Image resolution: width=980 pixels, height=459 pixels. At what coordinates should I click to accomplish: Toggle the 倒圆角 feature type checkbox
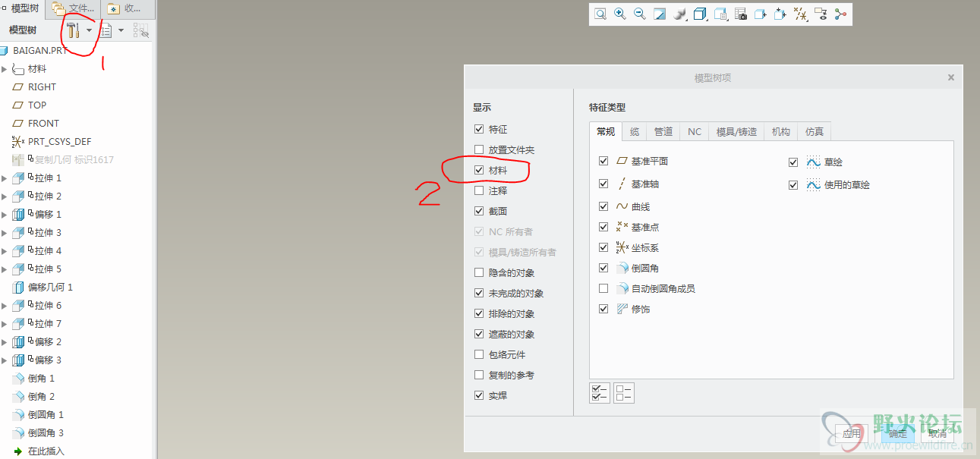point(603,268)
